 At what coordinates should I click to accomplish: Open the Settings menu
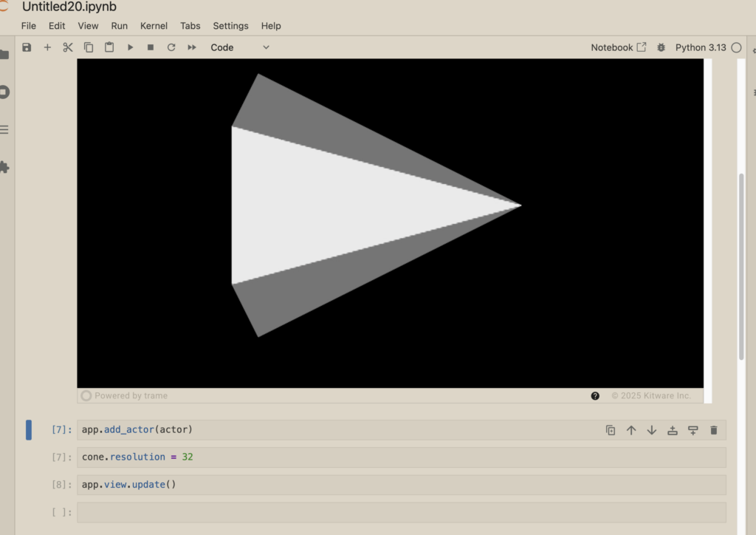230,26
